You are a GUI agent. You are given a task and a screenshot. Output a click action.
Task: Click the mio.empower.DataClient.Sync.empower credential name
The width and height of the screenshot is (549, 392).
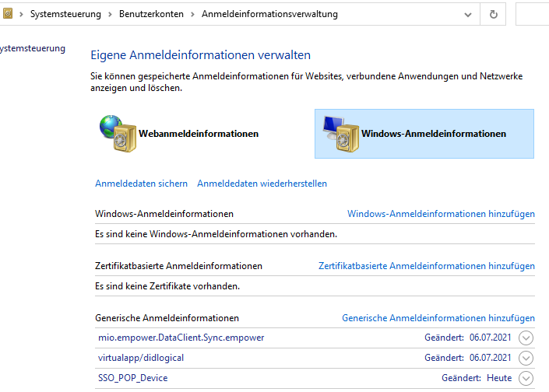[x=181, y=338]
